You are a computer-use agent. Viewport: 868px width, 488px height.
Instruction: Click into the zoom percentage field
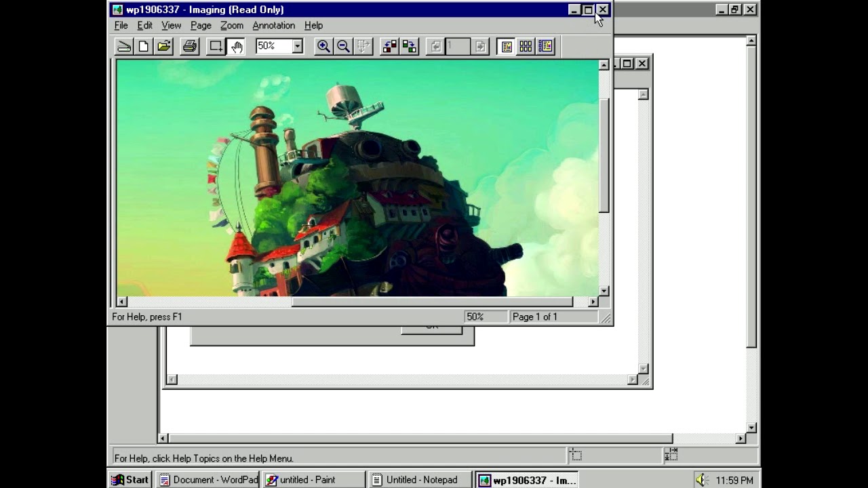273,46
